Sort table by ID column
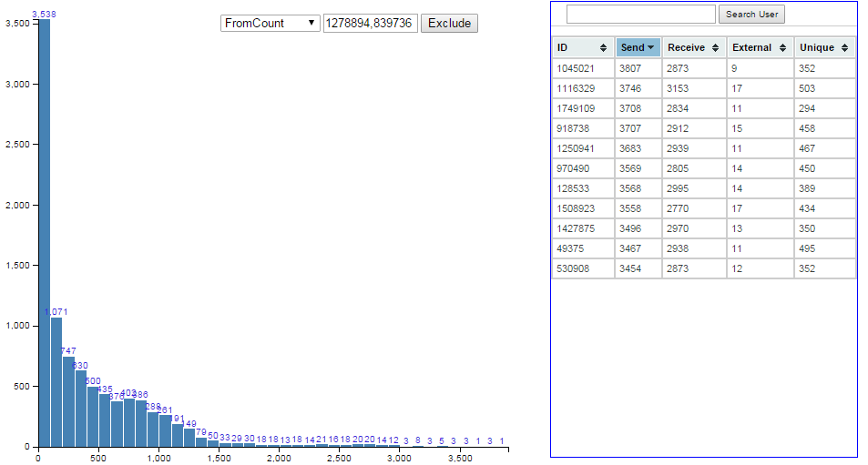This screenshot has height=465, width=868. click(x=582, y=47)
